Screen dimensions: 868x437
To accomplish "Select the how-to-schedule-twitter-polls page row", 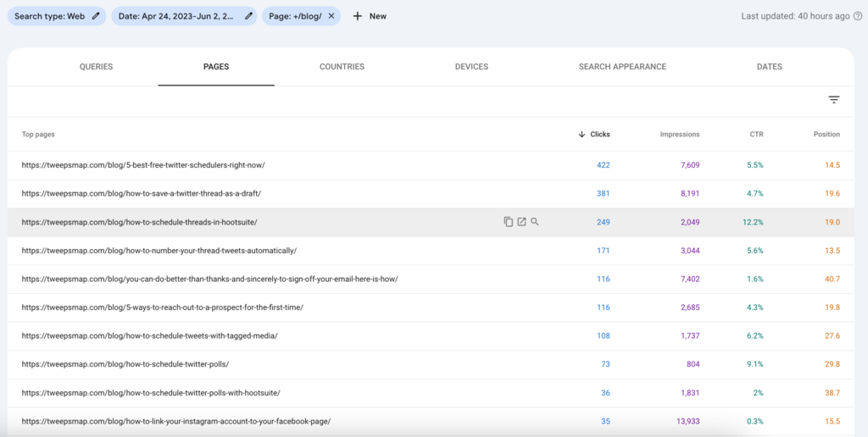I will click(x=125, y=364).
